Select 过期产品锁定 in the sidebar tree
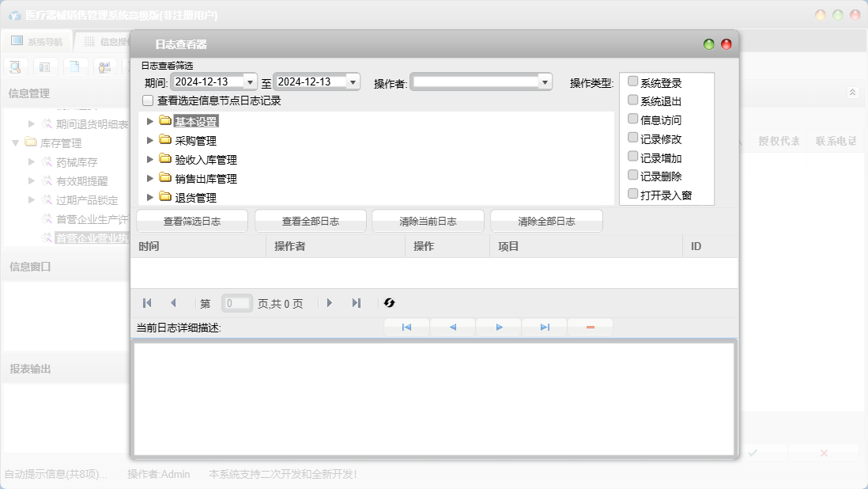This screenshot has height=489, width=868. click(x=87, y=200)
